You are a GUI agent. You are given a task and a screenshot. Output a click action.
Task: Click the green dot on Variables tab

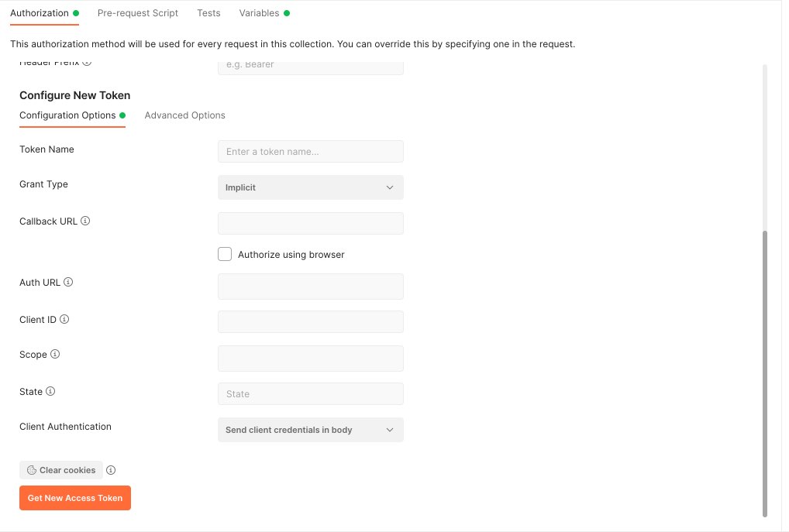click(286, 12)
